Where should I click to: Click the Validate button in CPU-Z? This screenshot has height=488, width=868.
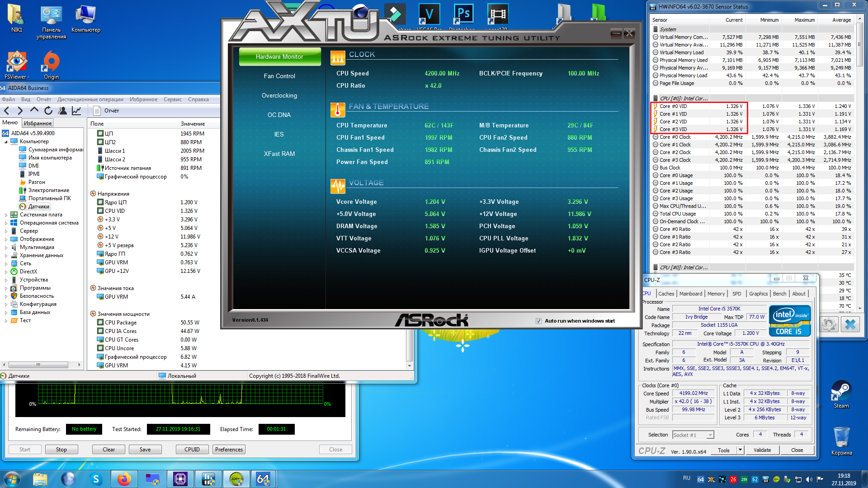click(762, 450)
